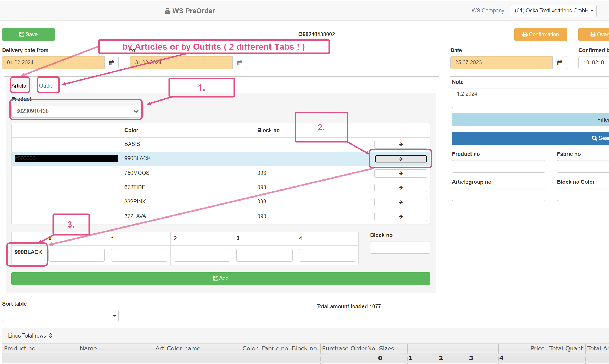This screenshot has width=609, height=364.
Task: Choose arrow button for 372LAVA row
Action: click(x=400, y=216)
